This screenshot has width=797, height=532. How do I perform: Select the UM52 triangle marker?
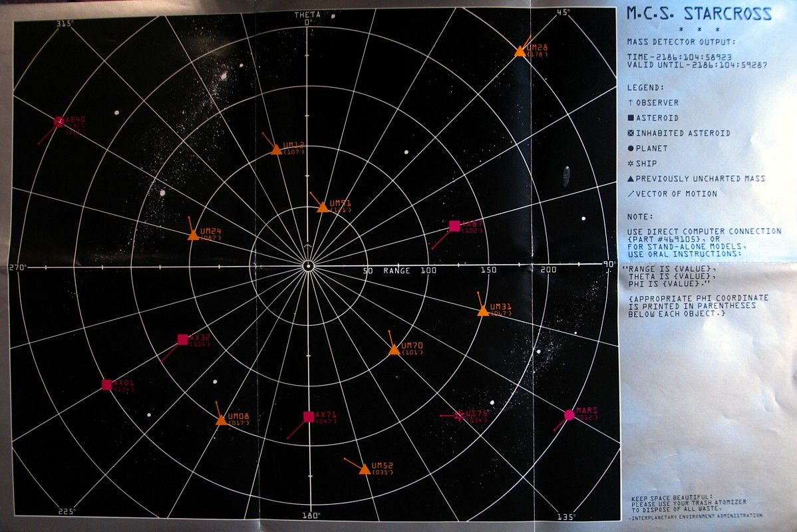coord(365,469)
